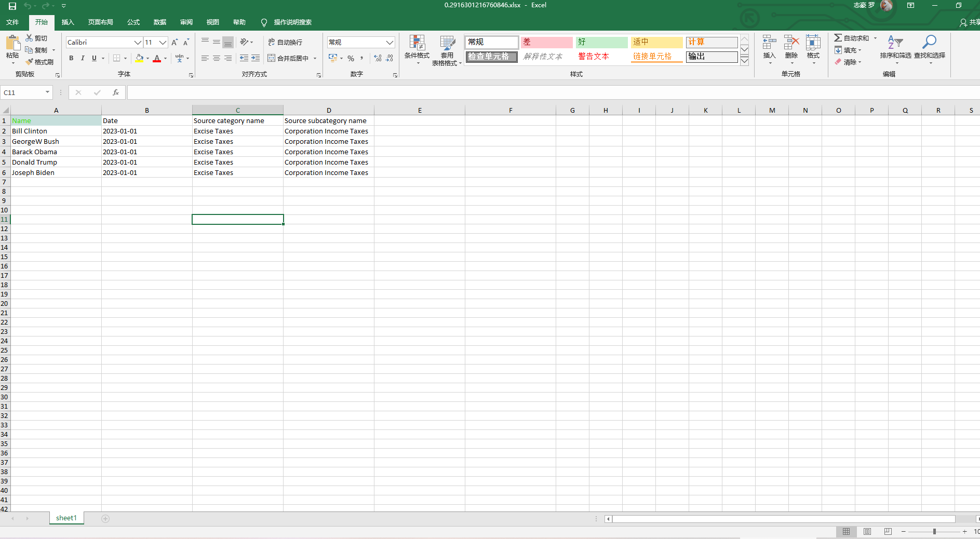The image size is (980, 539).
Task: Click the Format Painter brush icon
Action: [29, 62]
